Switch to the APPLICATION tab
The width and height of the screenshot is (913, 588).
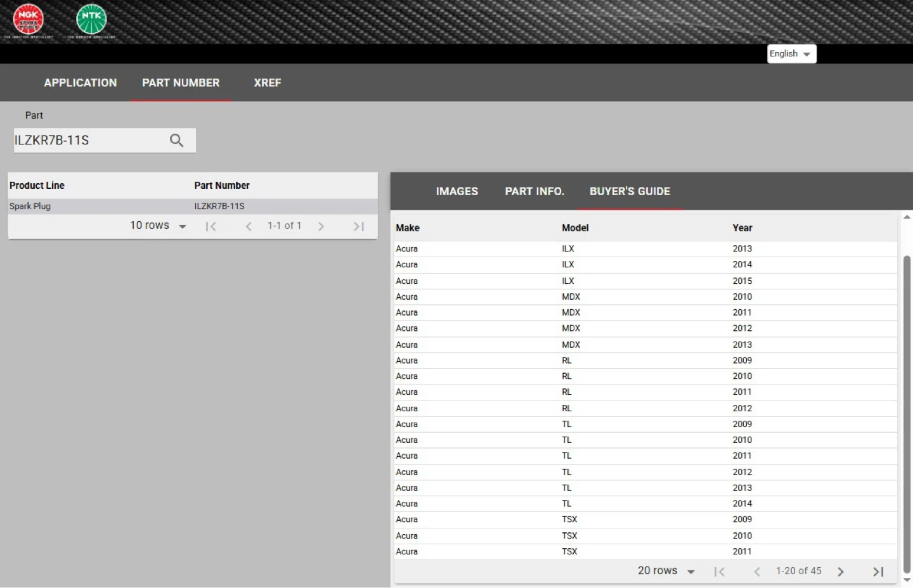(81, 83)
